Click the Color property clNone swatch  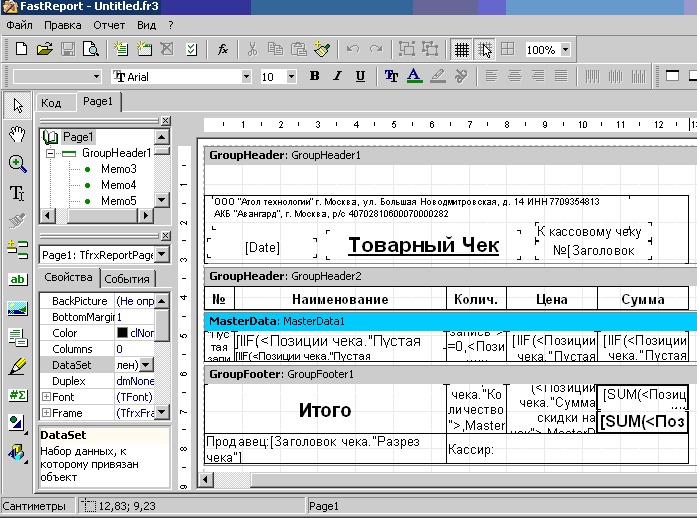[x=122, y=333]
